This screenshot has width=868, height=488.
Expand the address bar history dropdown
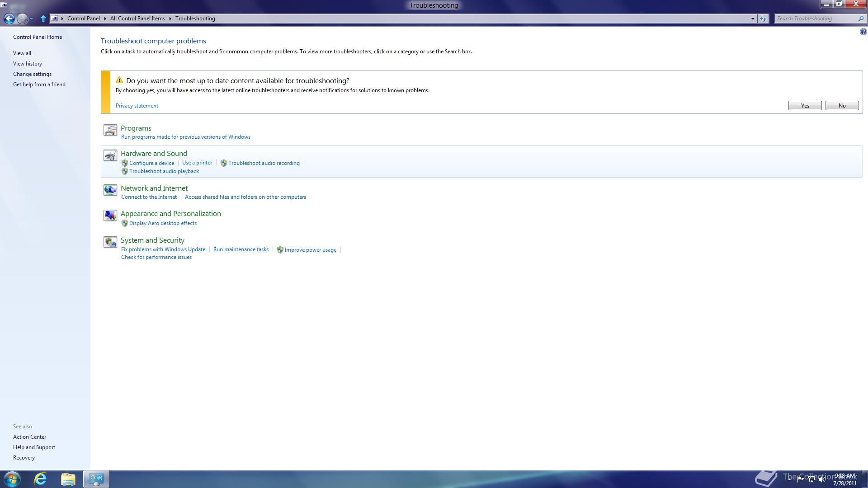click(x=753, y=19)
